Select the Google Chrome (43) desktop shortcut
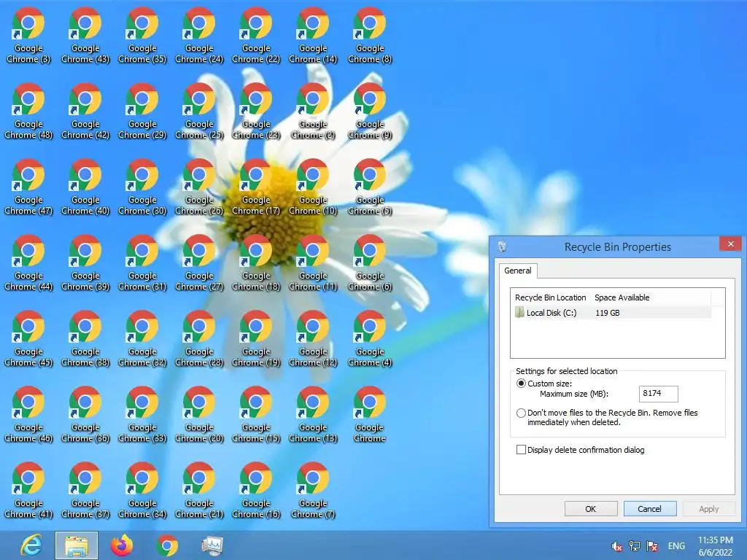The width and height of the screenshot is (747, 560). tap(85, 36)
